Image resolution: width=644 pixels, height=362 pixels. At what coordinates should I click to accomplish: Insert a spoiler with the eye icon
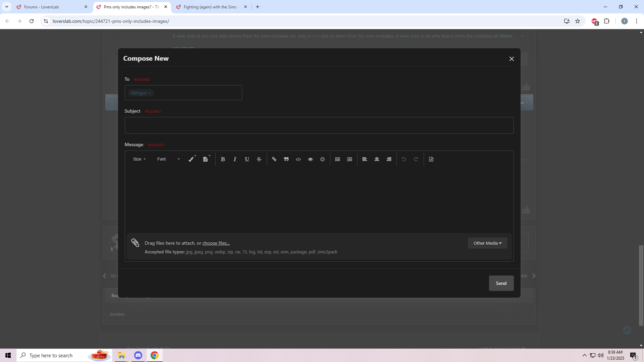point(310,159)
